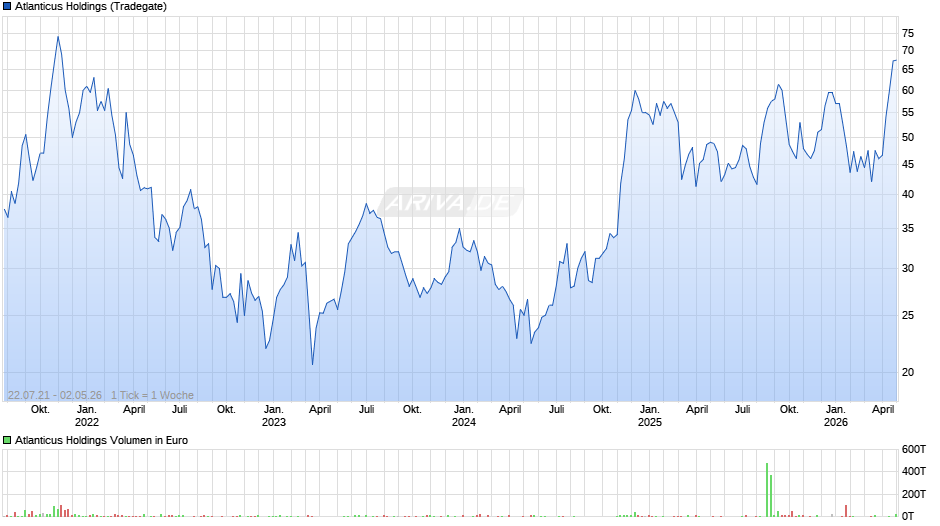Click the 'Jan. 2025' time axis label
Viewport: 940px width, 526px height.
tap(649, 416)
